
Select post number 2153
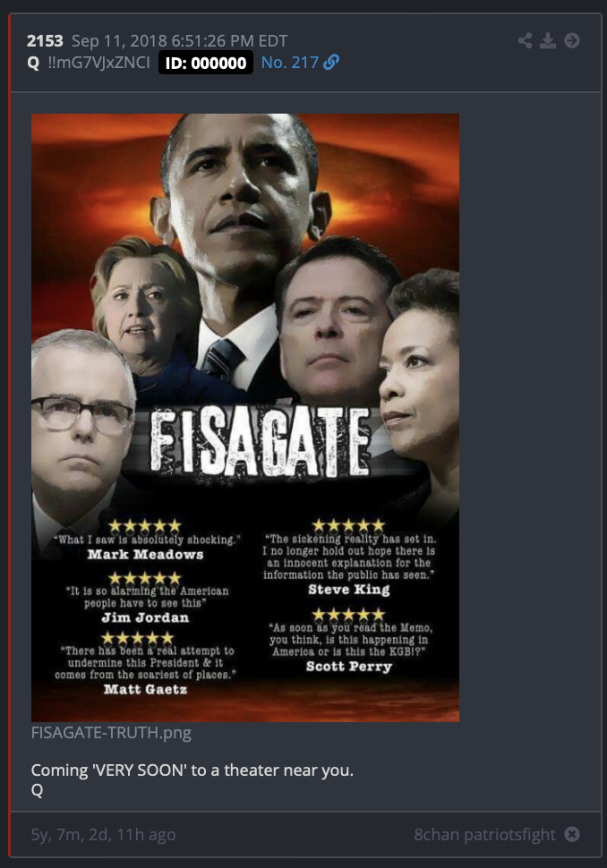point(45,41)
